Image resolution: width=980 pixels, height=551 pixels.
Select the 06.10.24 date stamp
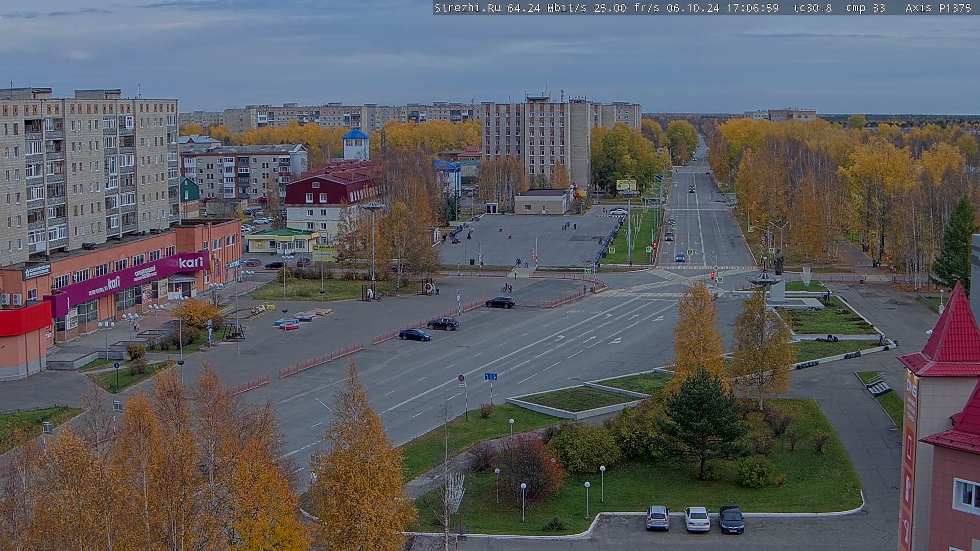click(x=693, y=8)
